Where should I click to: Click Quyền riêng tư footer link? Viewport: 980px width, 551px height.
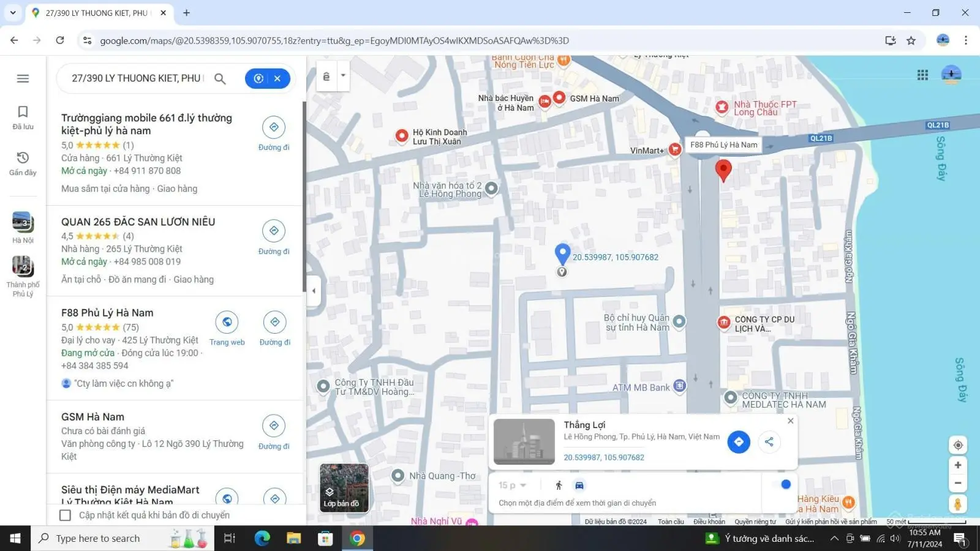click(x=755, y=522)
